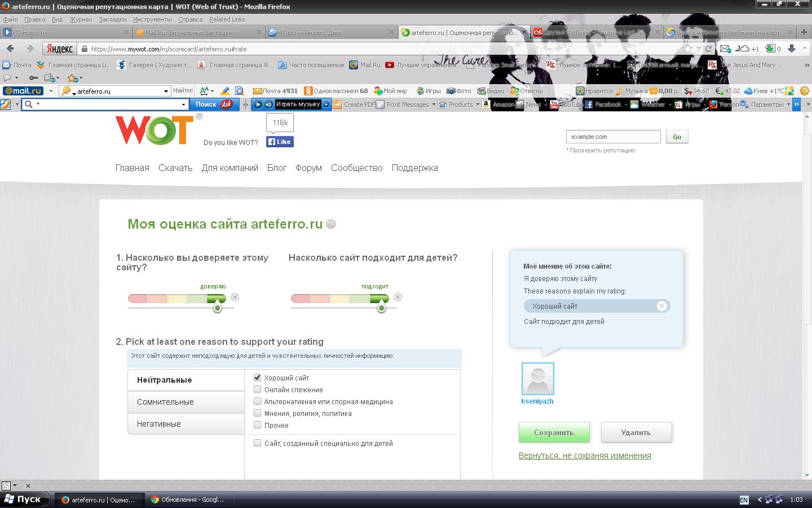Screen dimensions: 812x508
Task: Follow 'Вернуться, не сохраняя изменения' link
Action: 585,456
